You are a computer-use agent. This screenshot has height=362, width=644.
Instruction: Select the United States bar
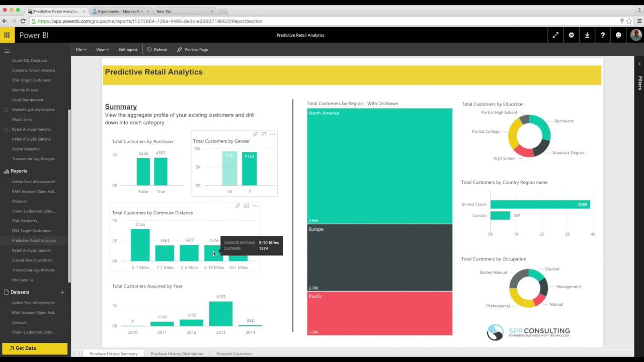tap(540, 204)
